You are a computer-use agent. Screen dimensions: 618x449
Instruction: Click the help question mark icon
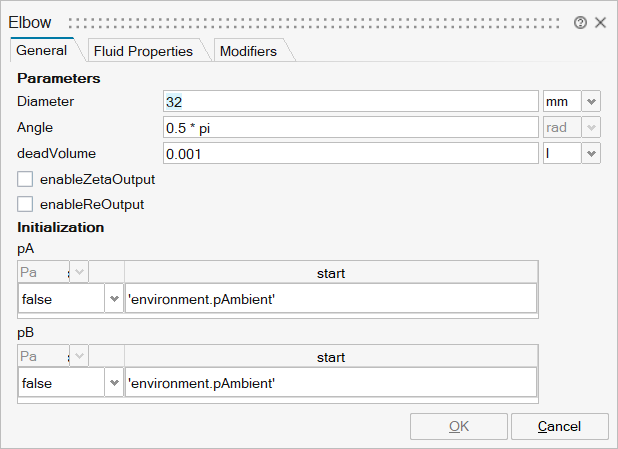tap(580, 22)
